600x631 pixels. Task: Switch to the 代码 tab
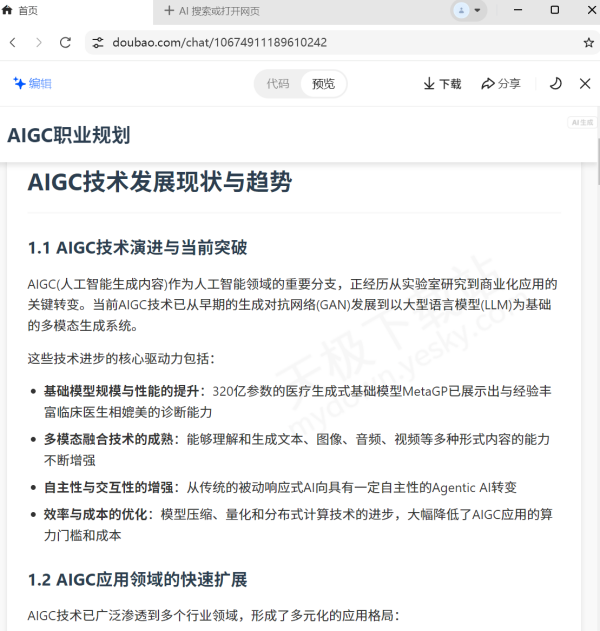pyautogui.click(x=278, y=84)
